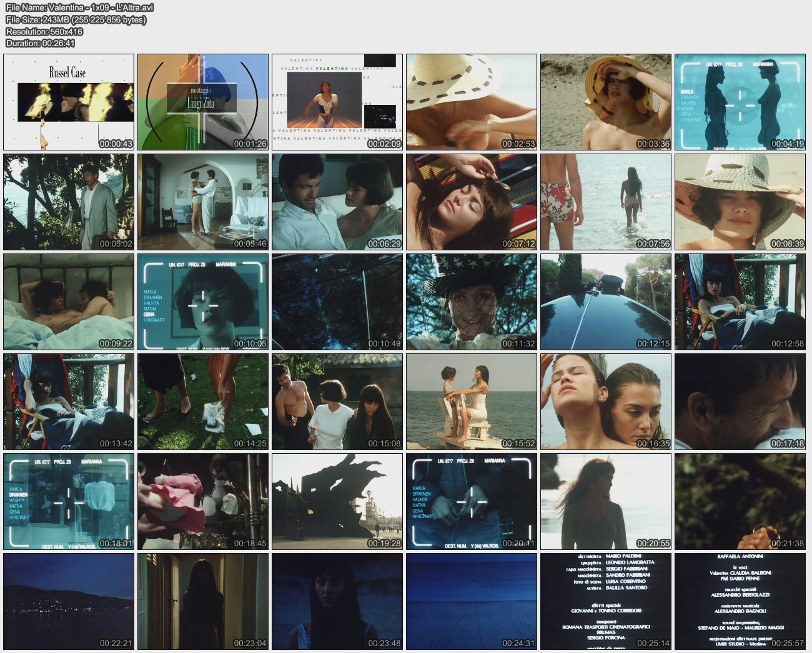This screenshot has width=812, height=653.
Task: Click the thumbnail timestamped 00:07:56
Action: (606, 202)
